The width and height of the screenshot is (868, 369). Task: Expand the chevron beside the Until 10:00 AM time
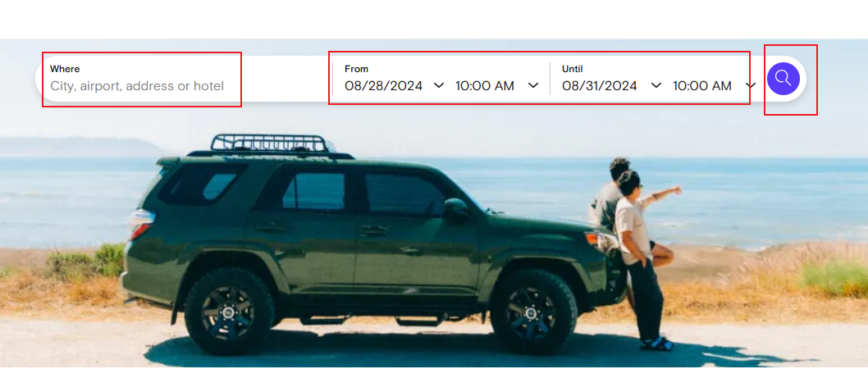click(751, 85)
